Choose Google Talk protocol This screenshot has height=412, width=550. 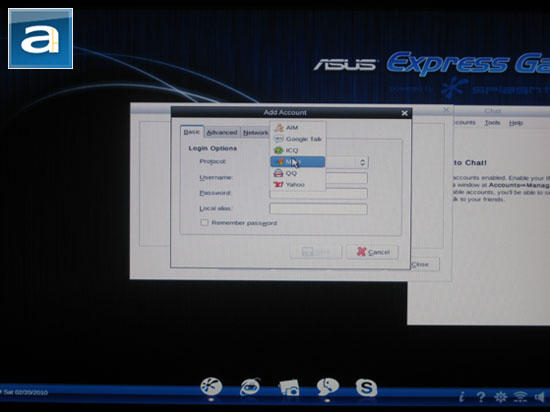pos(298,139)
